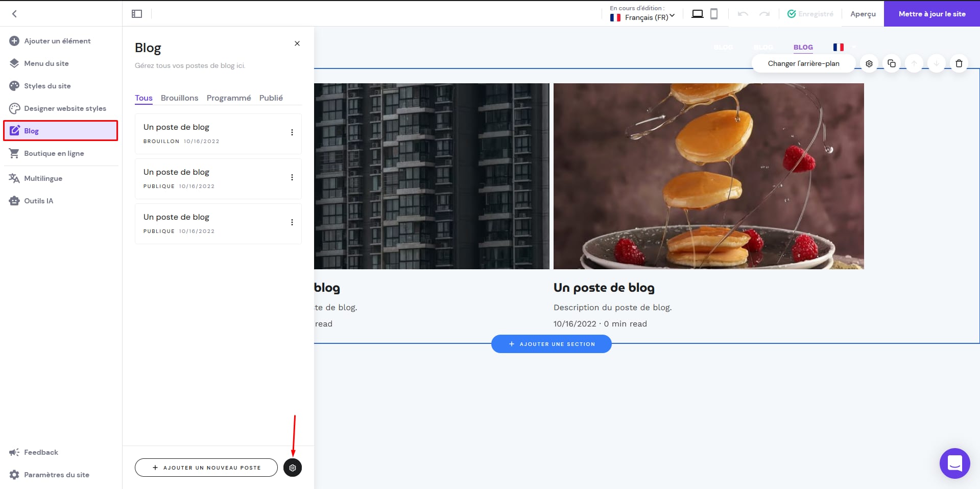980x489 pixels.
Task: Switch to the Brouillons tab
Action: point(179,98)
